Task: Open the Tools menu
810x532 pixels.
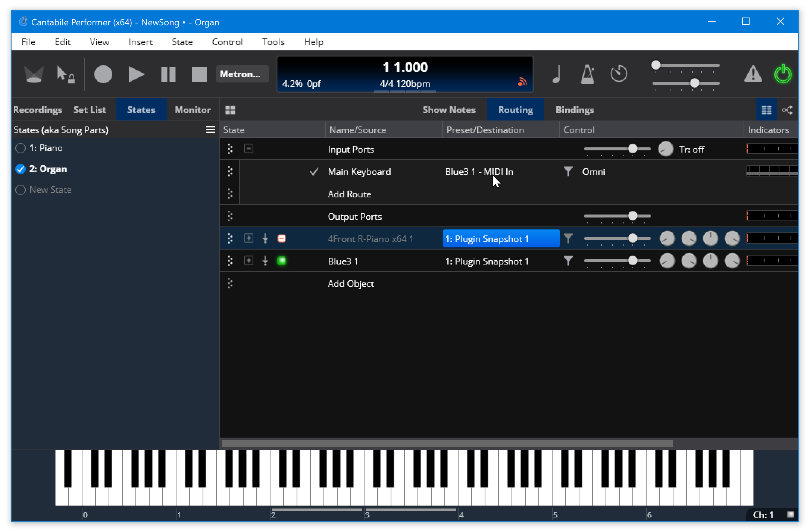Action: 273,42
